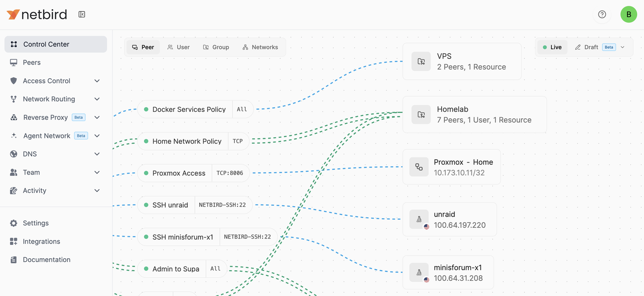The width and height of the screenshot is (644, 296).
Task: Expand the Reverse Proxy chevron
Action: pos(97,117)
